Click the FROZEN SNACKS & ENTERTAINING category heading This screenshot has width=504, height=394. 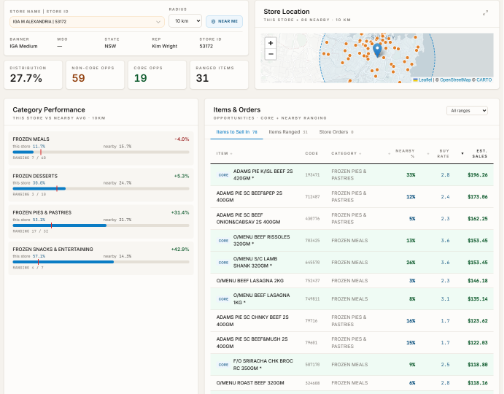(x=53, y=249)
